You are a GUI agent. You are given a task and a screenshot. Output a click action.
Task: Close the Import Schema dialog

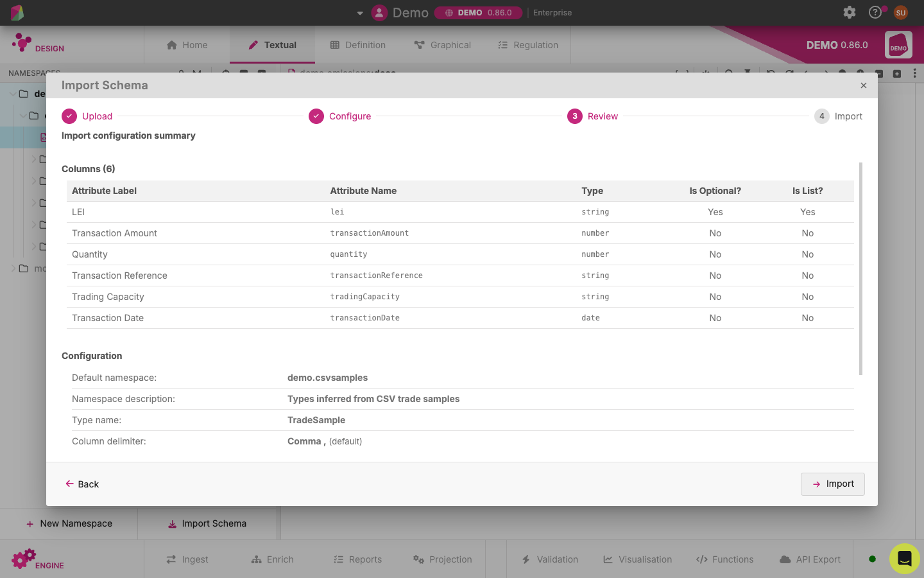point(864,85)
